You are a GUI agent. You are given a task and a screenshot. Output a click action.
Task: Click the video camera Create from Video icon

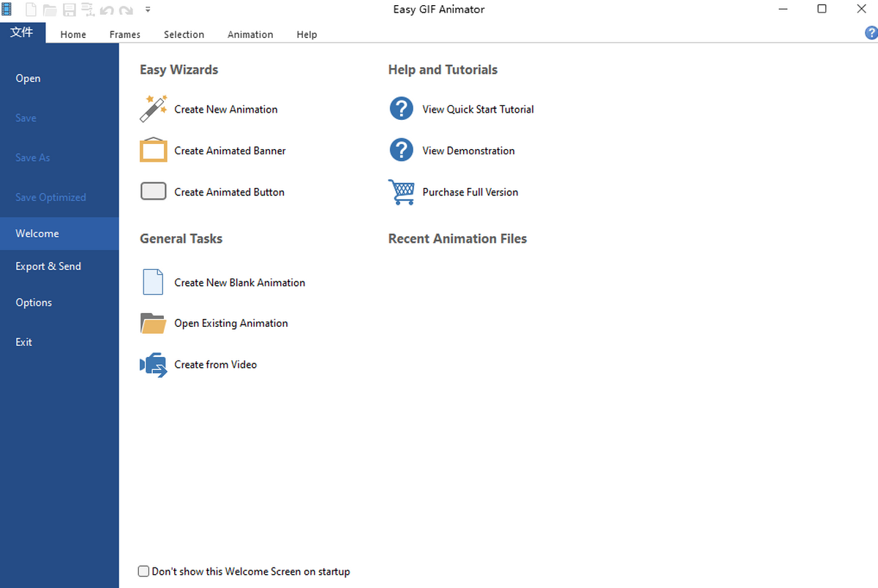[154, 364]
